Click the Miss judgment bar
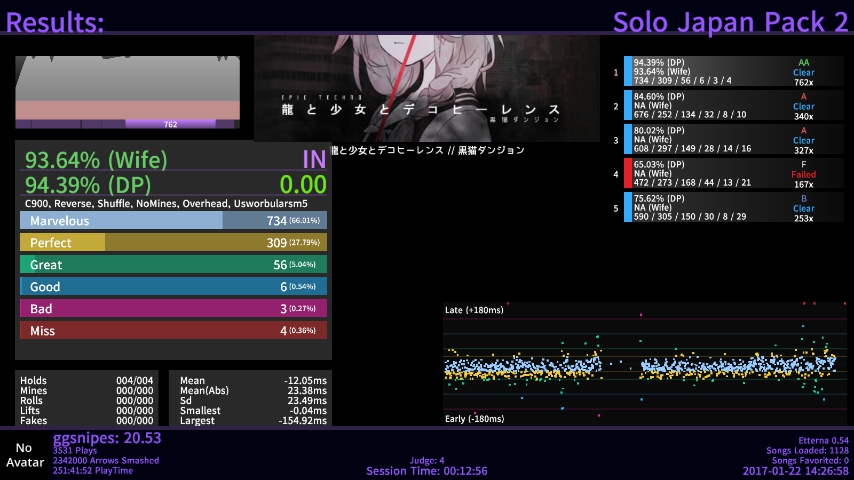854x480 pixels. [x=173, y=331]
